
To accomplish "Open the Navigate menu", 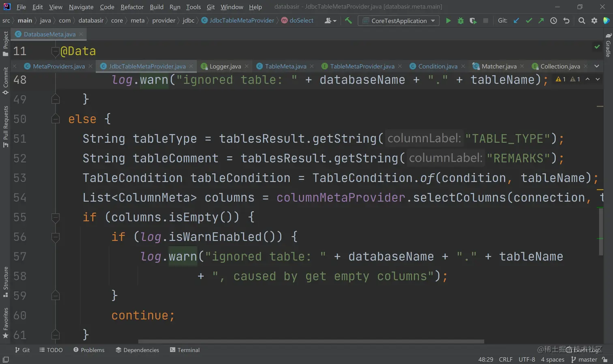I will pos(81,7).
